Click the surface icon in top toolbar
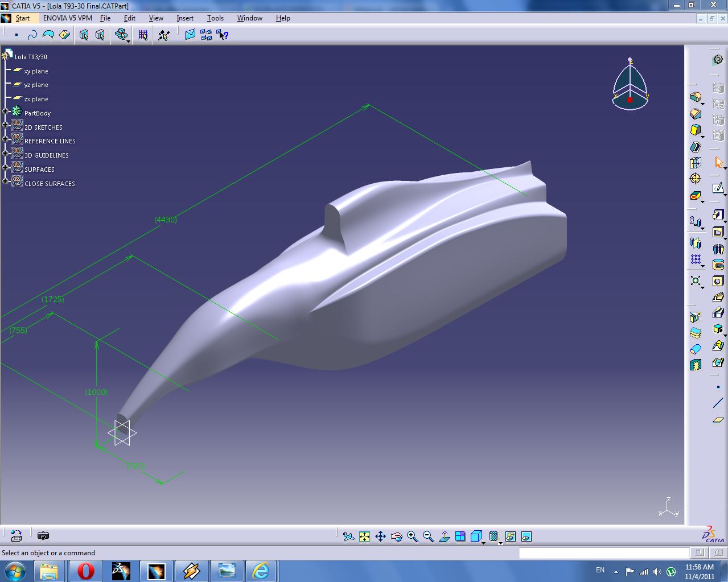Screen dimensions: 728x582 (48, 35)
